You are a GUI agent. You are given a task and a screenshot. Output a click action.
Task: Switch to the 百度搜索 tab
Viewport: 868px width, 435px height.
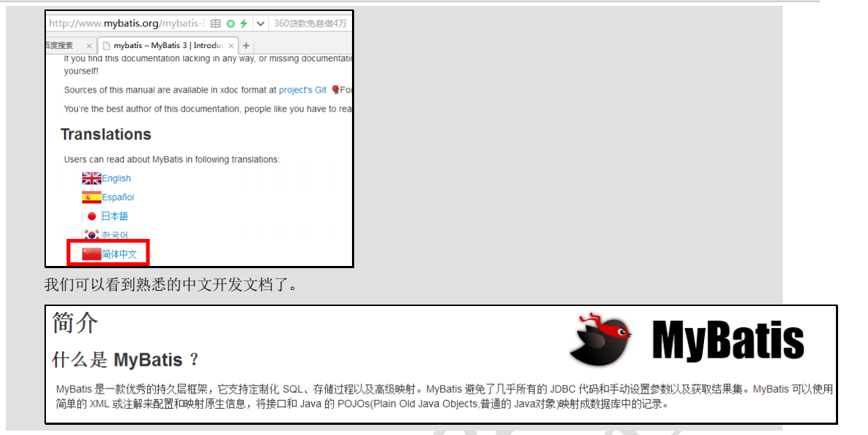60,45
